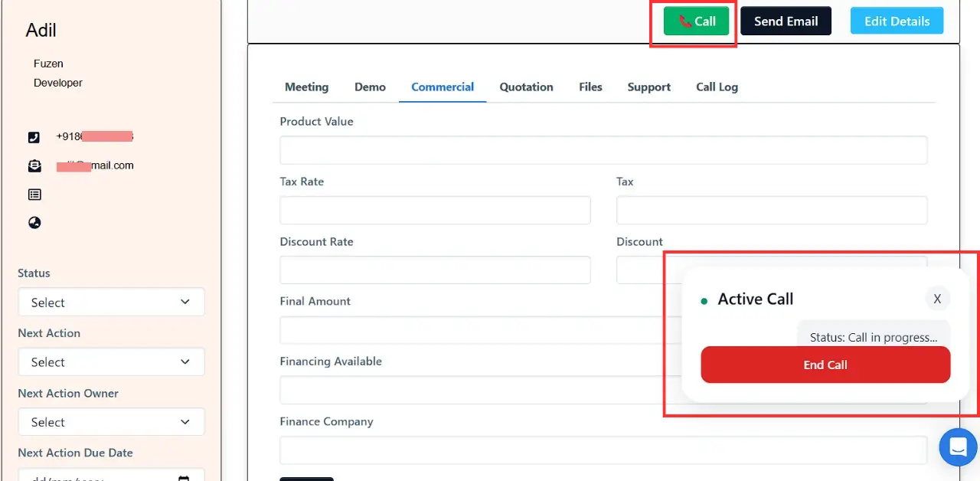Click the Financing Available input field
The width and height of the screenshot is (980, 481).
pos(480,390)
